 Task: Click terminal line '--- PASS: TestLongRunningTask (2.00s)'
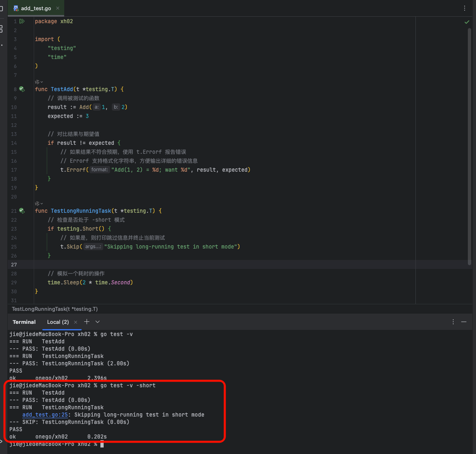(x=69, y=363)
